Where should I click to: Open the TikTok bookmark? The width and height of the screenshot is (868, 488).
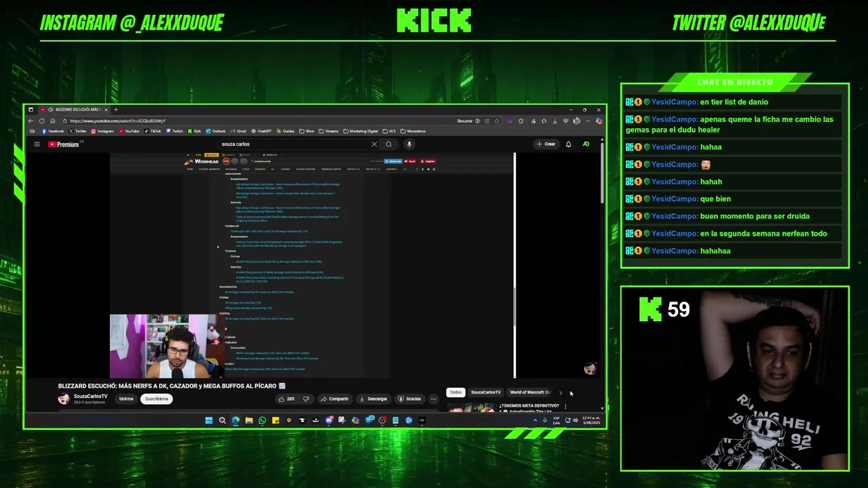click(x=153, y=131)
